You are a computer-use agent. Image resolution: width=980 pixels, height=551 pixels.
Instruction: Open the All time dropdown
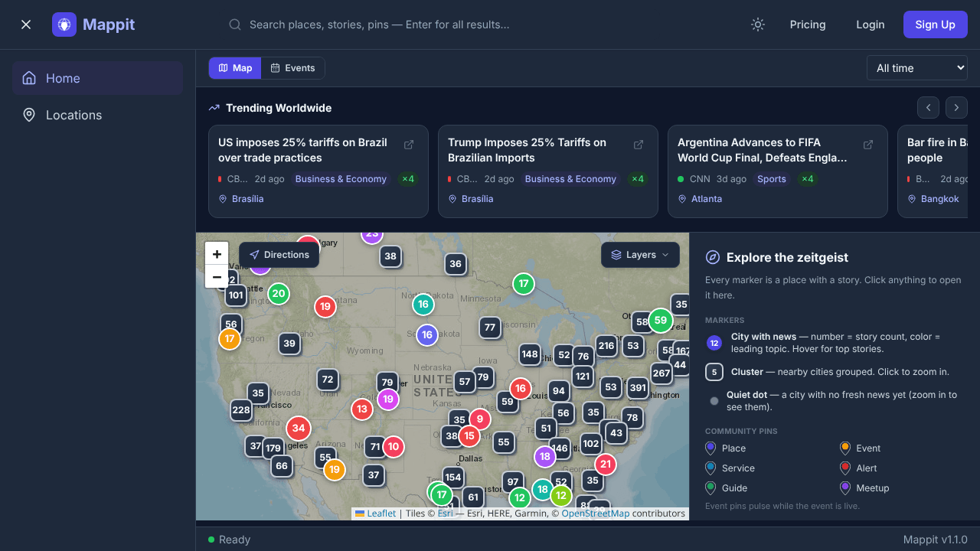click(x=917, y=68)
